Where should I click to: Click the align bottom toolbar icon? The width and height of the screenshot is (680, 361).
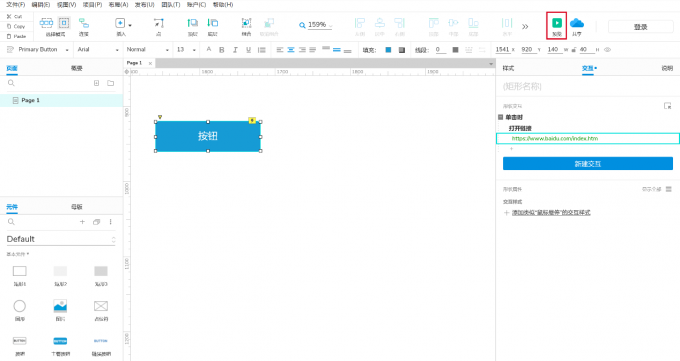pos(473,23)
